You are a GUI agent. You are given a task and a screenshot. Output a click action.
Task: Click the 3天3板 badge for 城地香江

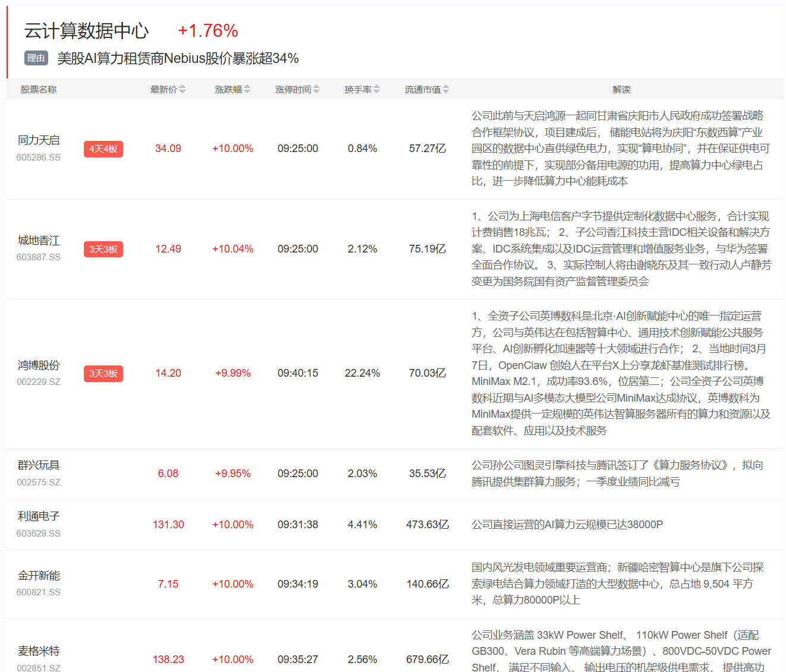(103, 249)
